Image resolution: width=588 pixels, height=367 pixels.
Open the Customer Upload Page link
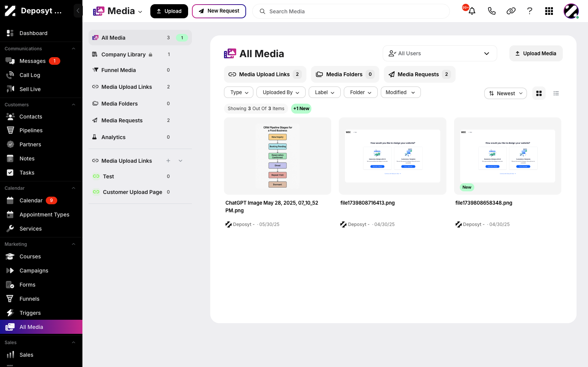click(x=132, y=192)
